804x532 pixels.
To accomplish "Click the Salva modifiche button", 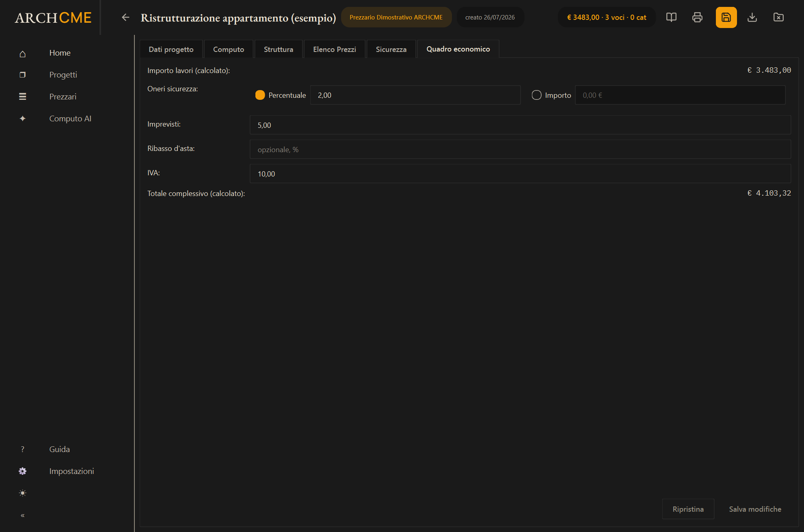I will click(x=755, y=509).
